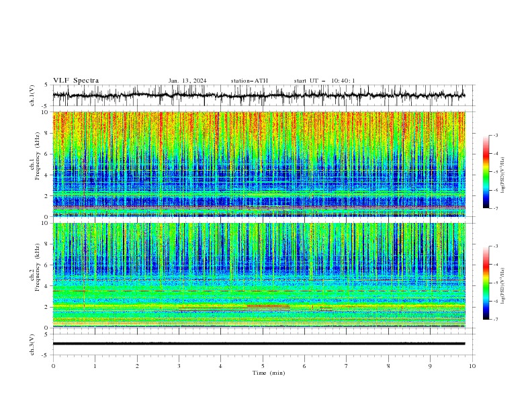Click the "ch.3(V)" waveform axis label

[x=32, y=345]
